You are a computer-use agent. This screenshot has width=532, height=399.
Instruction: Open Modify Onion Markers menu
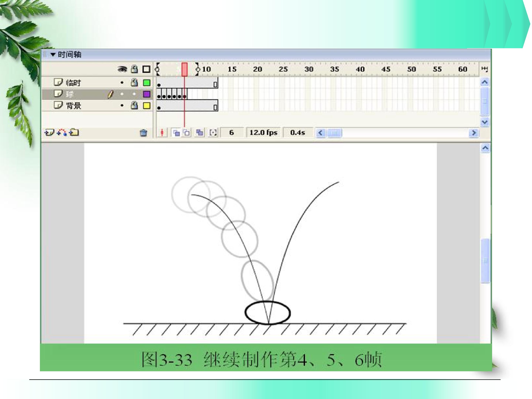pyautogui.click(x=213, y=132)
